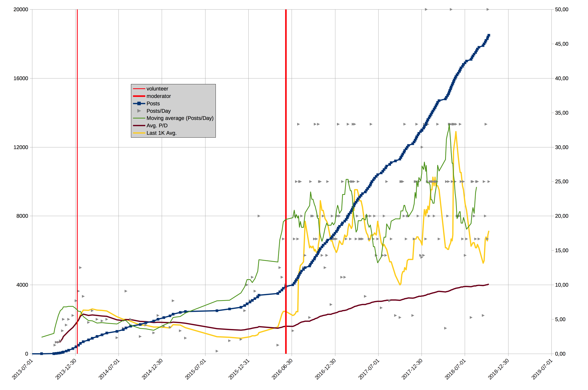
Task: Click the yellow Last 1K Avg. swatch
Action: pos(139,133)
